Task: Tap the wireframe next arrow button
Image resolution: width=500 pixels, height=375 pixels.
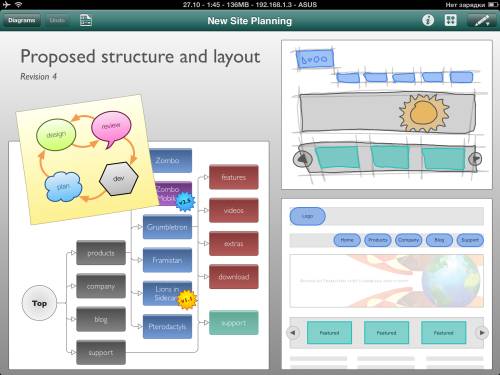Action: pos(482,332)
